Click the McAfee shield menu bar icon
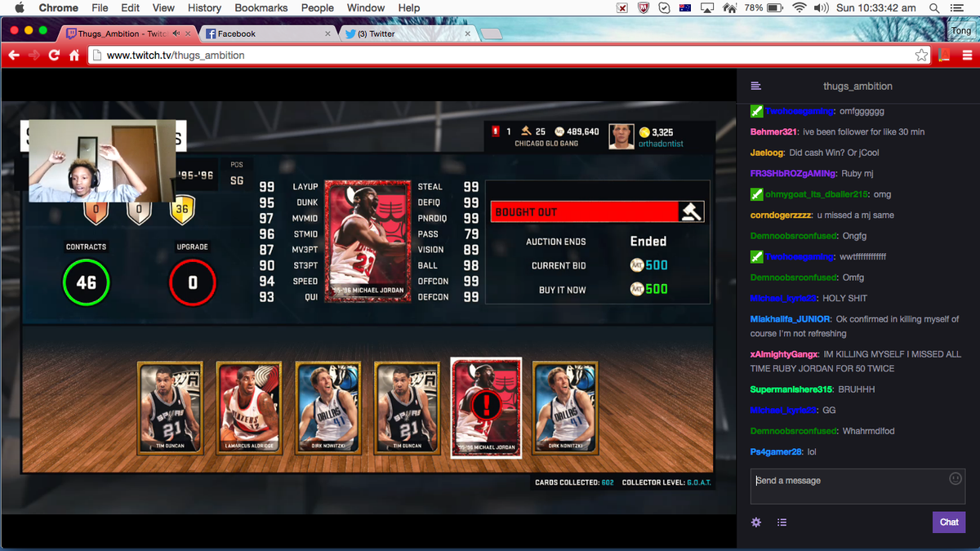This screenshot has width=980, height=551. [644, 8]
